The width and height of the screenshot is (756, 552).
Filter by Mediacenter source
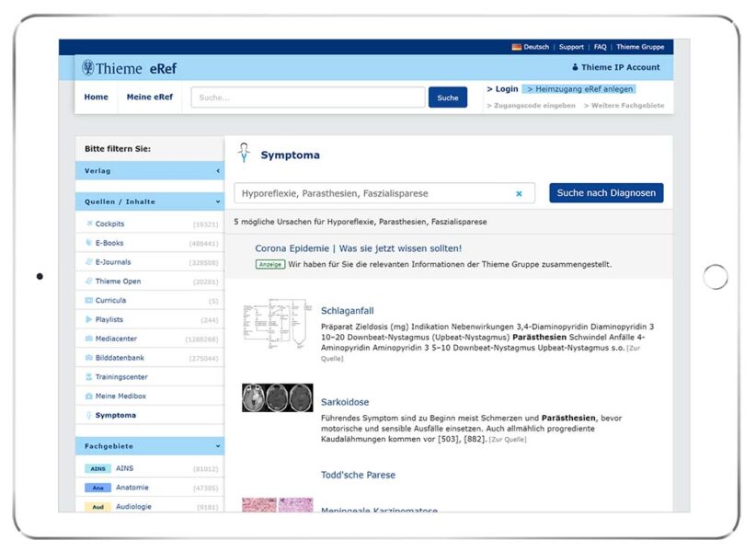pos(150,339)
